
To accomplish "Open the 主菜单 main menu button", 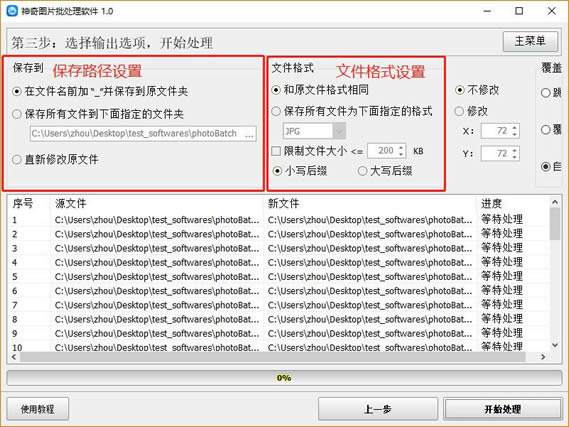I will (530, 41).
